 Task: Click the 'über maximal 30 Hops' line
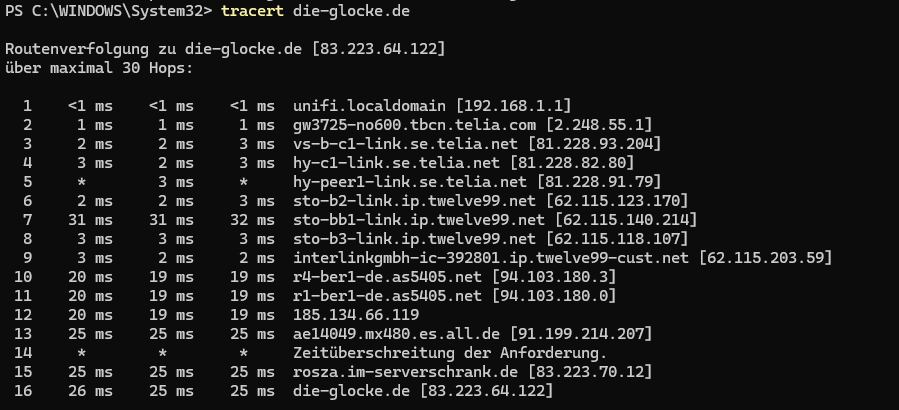coord(100,68)
